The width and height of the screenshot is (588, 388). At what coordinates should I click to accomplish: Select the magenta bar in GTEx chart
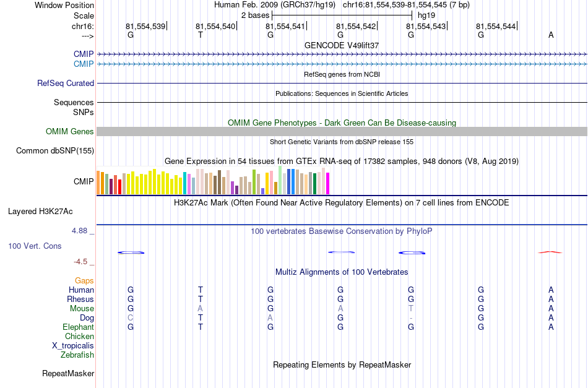pyautogui.click(x=328, y=183)
